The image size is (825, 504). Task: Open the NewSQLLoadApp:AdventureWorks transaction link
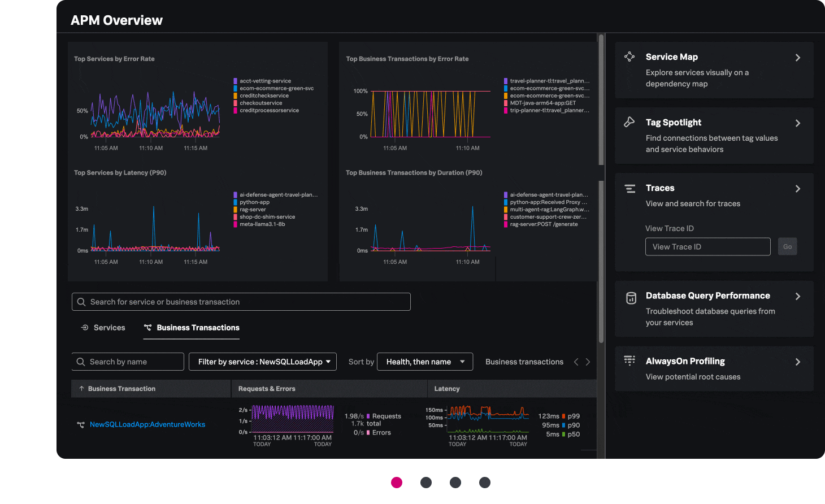coord(147,424)
